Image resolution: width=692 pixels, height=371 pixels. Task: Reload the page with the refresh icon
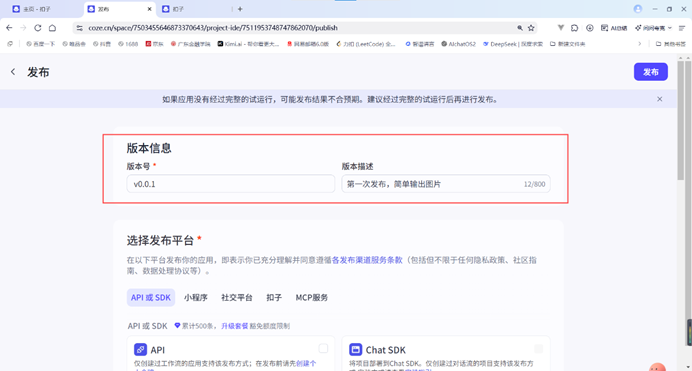[x=38, y=28]
